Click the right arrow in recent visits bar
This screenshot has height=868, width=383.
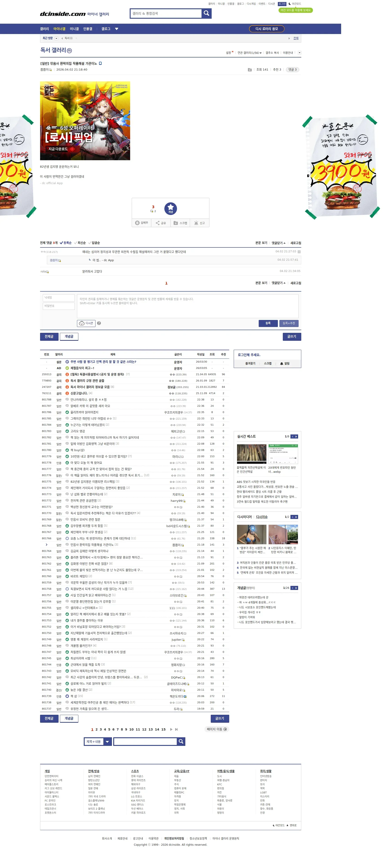point(289,38)
